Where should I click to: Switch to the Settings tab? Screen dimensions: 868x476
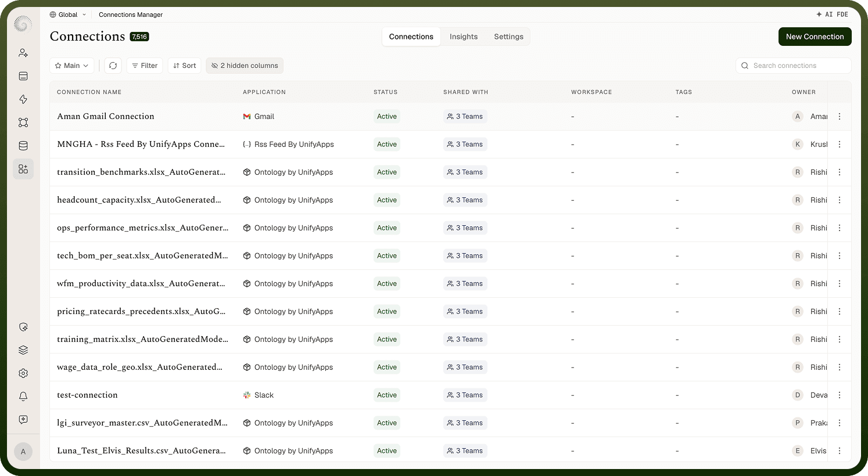pyautogui.click(x=509, y=37)
